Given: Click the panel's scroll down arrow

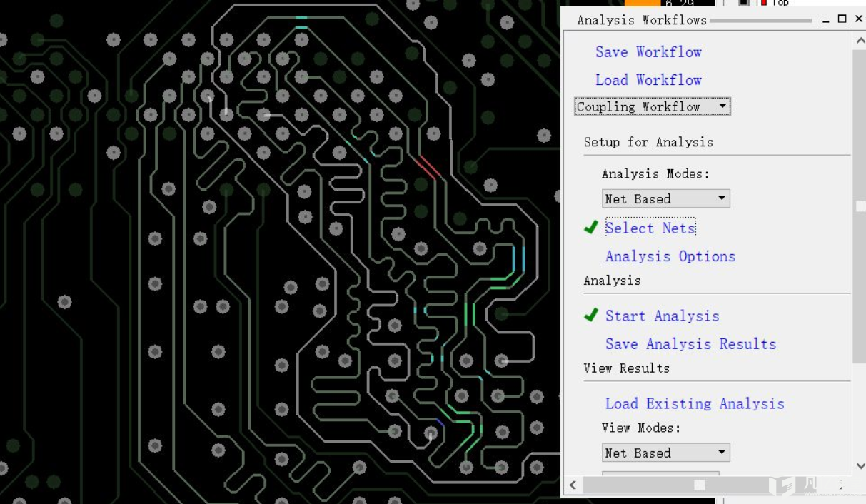Looking at the screenshot, I should (860, 466).
